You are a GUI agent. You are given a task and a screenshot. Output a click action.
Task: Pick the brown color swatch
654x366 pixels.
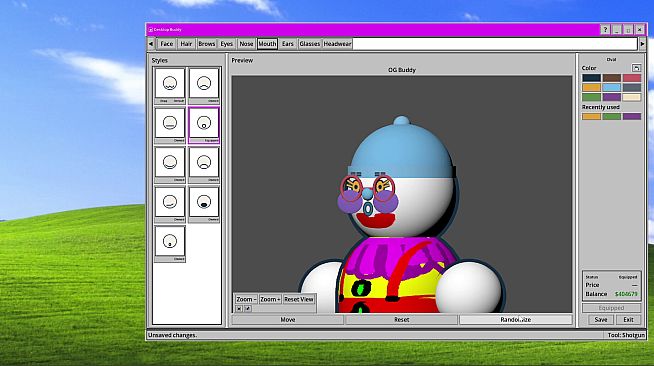pos(611,78)
